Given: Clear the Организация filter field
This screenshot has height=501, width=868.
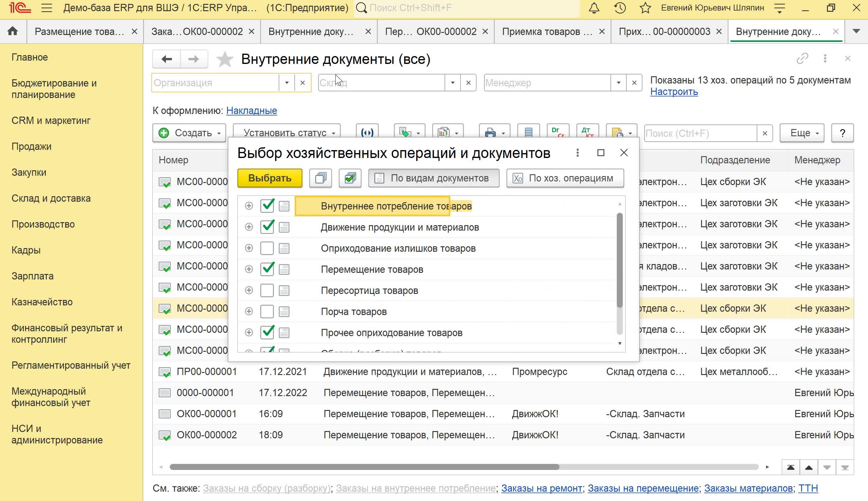Looking at the screenshot, I should pyautogui.click(x=303, y=83).
